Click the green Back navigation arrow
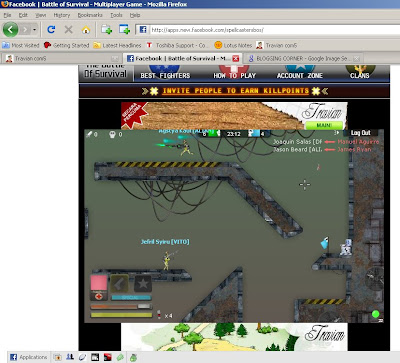The image size is (400, 363). tap(10, 30)
